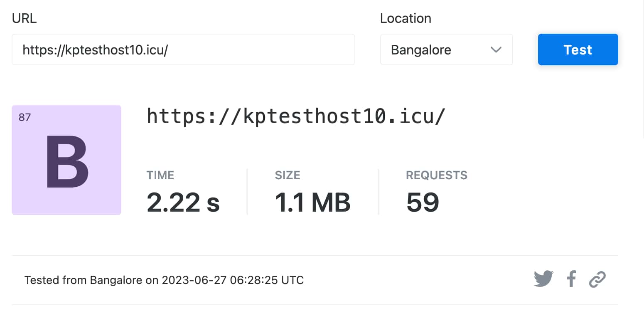Click the Test button
Viewport: 644px width, 331px height.
pos(578,49)
